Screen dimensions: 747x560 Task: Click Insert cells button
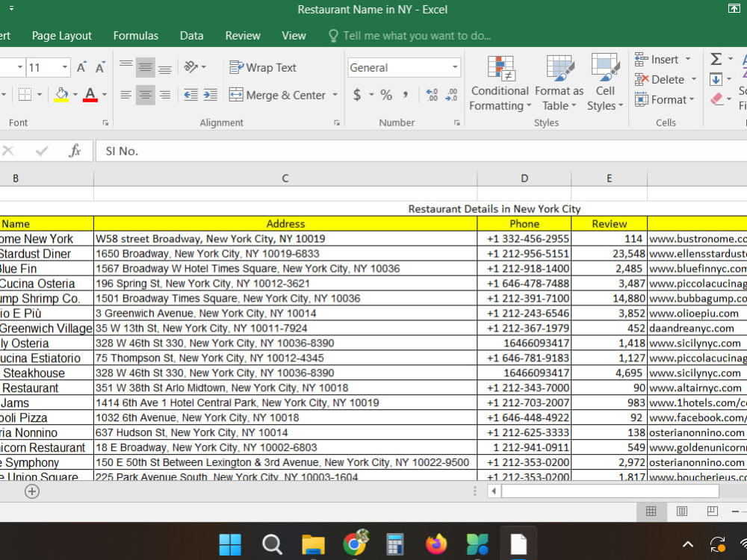pos(657,59)
